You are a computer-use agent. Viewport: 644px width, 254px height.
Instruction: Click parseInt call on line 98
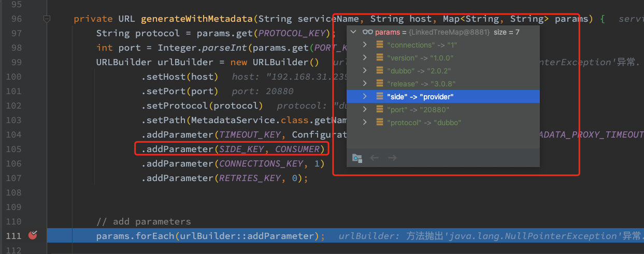click(225, 48)
